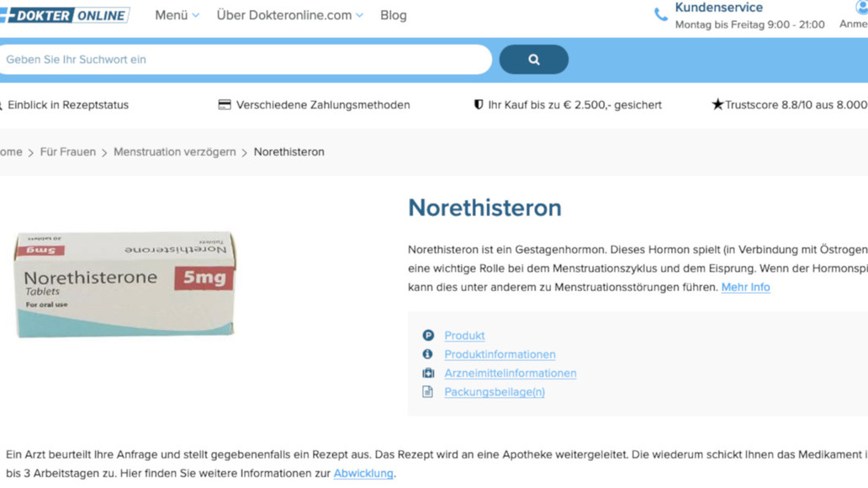Screen dimensions: 868x488
Task: Open the Mehr Info link
Action: click(x=745, y=287)
